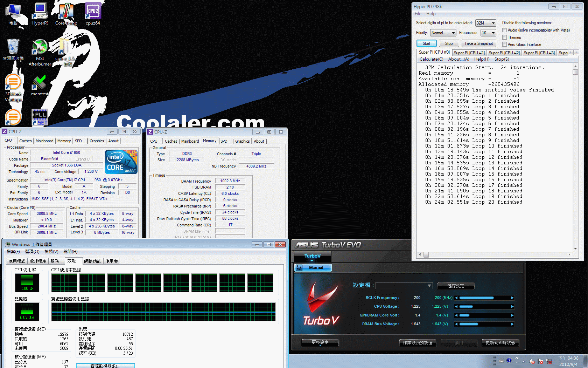Screen dimensions: 588x368
Task: Open the Calculate(C) menu in Super PI
Action: (x=431, y=59)
